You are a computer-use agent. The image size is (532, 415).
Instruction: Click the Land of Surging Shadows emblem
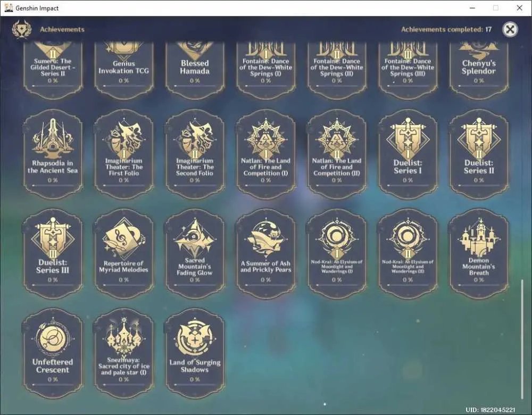pyautogui.click(x=195, y=337)
